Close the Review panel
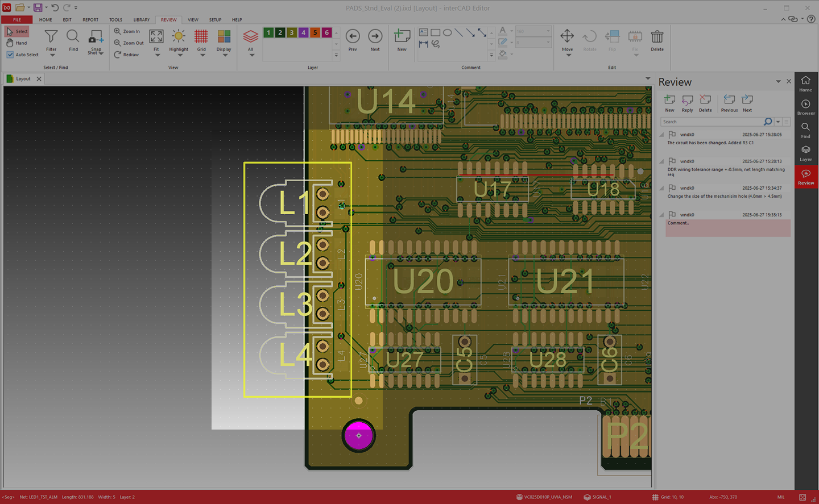 click(789, 82)
